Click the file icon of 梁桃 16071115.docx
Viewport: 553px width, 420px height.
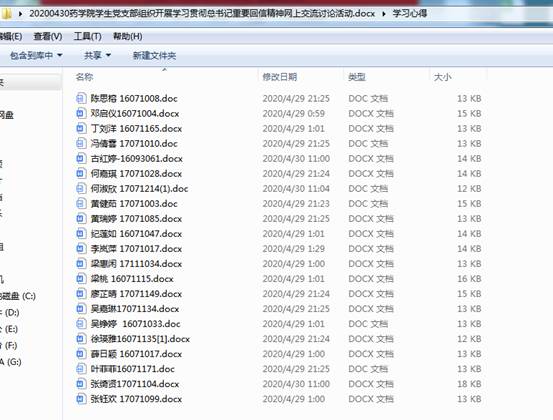81,279
